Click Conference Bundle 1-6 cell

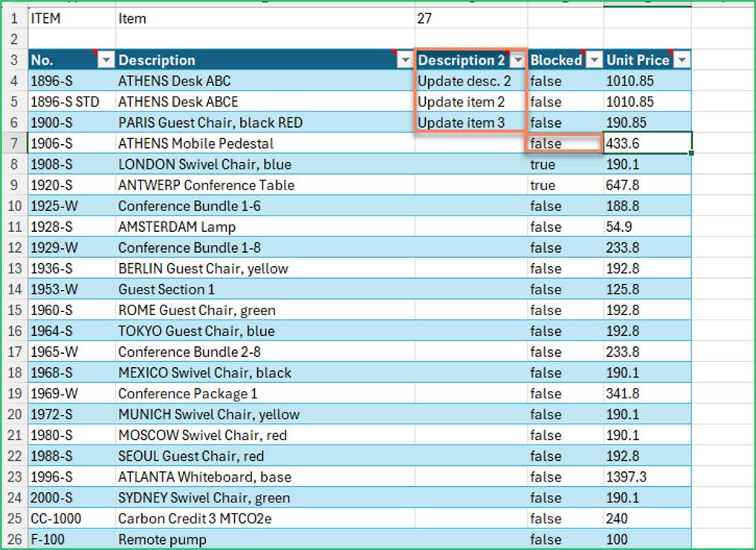pos(265,206)
